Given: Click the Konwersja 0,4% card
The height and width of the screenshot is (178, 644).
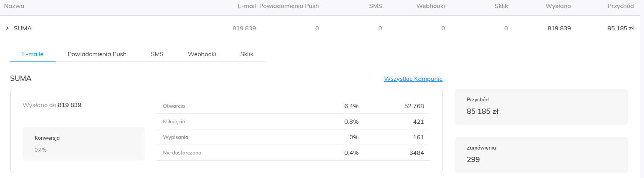Looking at the screenshot, I should [84, 144].
